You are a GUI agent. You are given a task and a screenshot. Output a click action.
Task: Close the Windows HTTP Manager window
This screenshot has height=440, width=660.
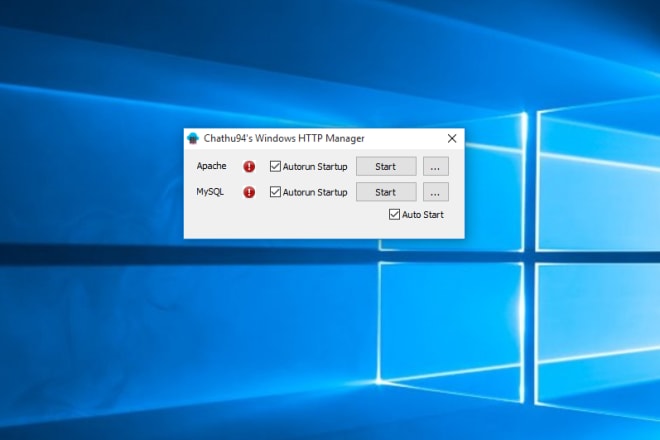[452, 139]
